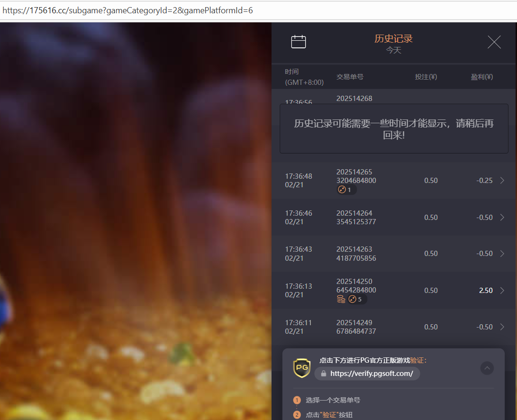This screenshot has height=420, width=517.
Task: Click the 交易单号 column header
Action: pyautogui.click(x=350, y=77)
